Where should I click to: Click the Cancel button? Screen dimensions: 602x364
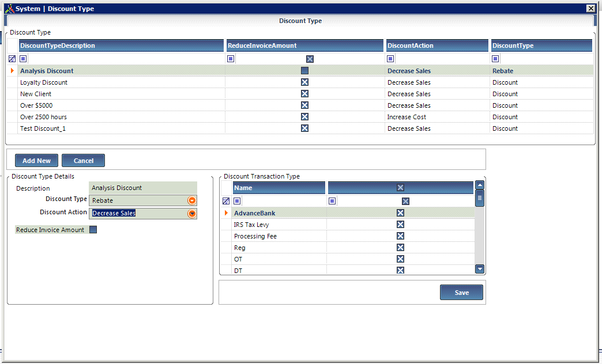pos(83,161)
